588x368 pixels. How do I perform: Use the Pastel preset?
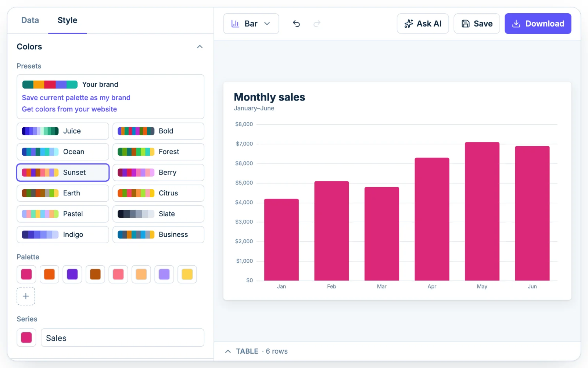coord(63,214)
